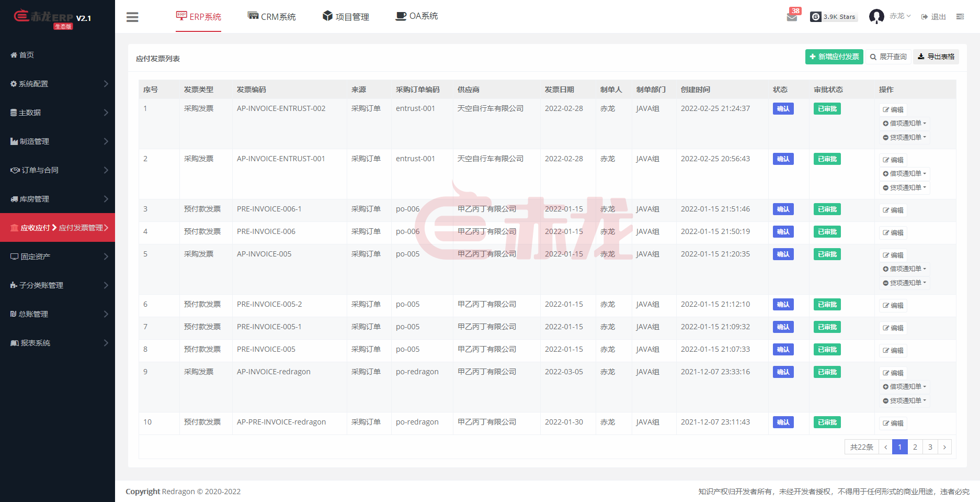Screen dimensions: 980x502
Task: Click the 导出表格 button
Action: coord(936,57)
